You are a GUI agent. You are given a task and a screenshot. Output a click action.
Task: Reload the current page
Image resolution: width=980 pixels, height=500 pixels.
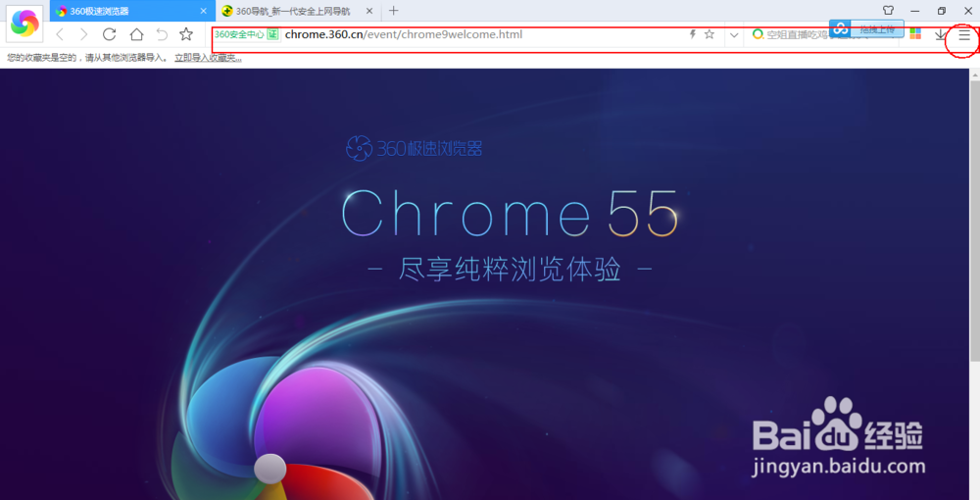tap(110, 34)
